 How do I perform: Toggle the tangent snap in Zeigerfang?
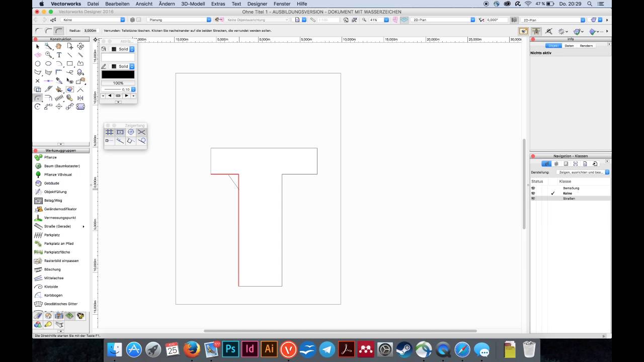(x=142, y=141)
